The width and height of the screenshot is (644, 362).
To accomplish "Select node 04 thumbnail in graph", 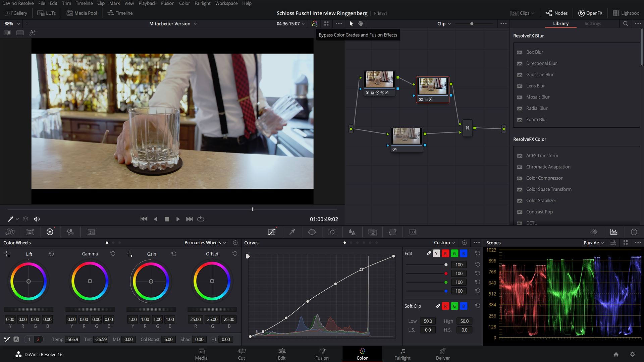I will coord(406,136).
